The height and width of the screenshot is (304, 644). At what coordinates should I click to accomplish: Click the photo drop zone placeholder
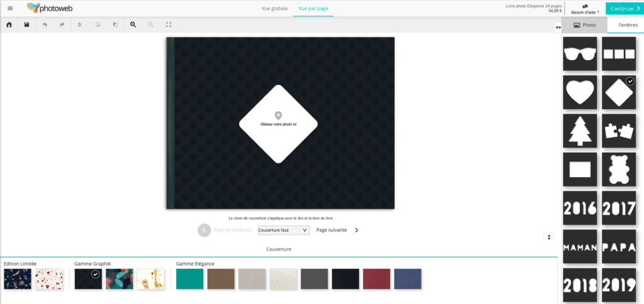coord(279,124)
